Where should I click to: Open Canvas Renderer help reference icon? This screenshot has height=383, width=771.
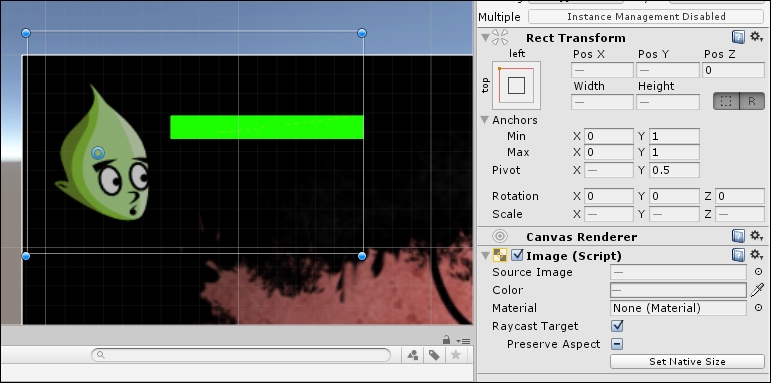pos(738,236)
